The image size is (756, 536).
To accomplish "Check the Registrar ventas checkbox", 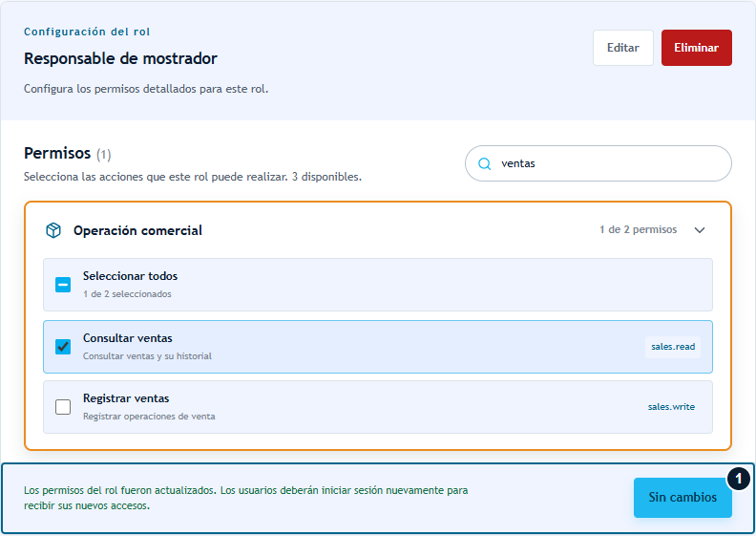I will (x=63, y=407).
